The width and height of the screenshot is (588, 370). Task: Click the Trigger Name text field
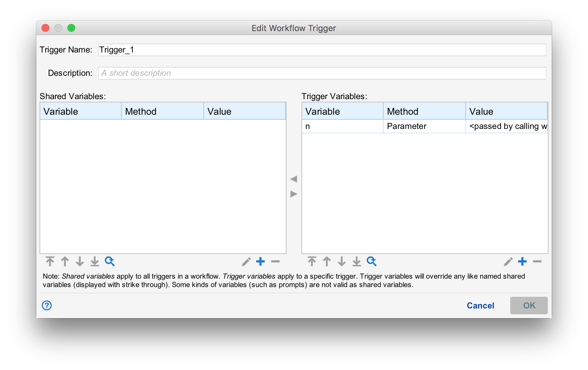(322, 50)
